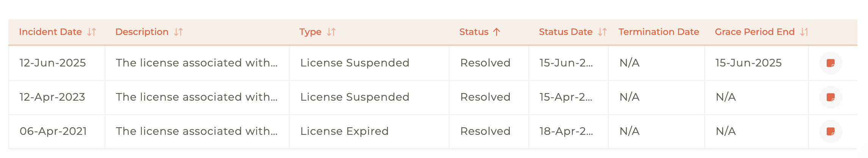Click truncated status date 15-Jun-2…
868x158 pixels.
(x=566, y=63)
